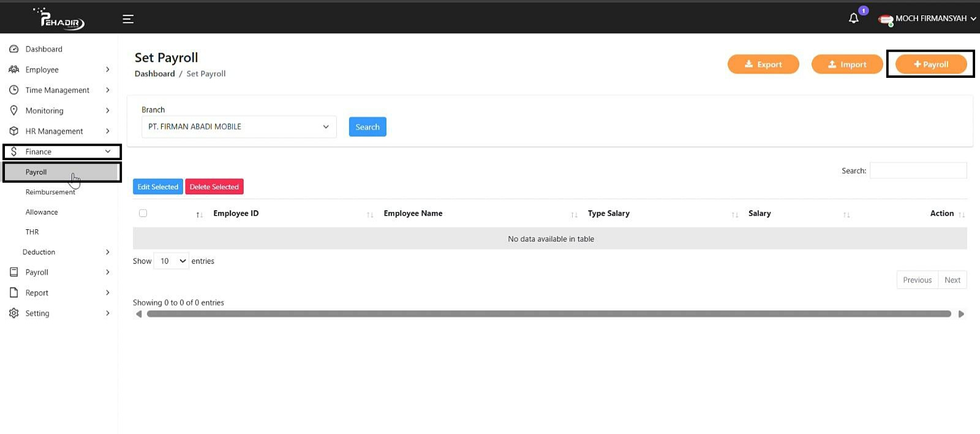
Task: Click the Time Management clock icon
Action: (13, 90)
